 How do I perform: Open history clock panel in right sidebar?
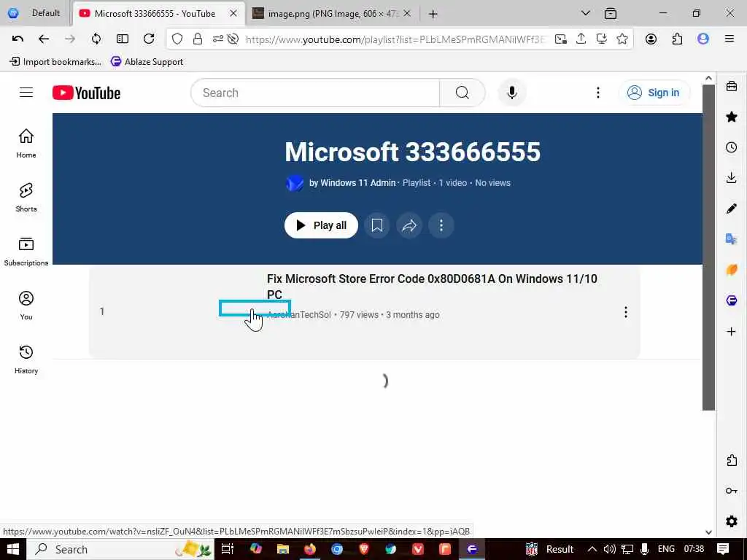(x=732, y=147)
